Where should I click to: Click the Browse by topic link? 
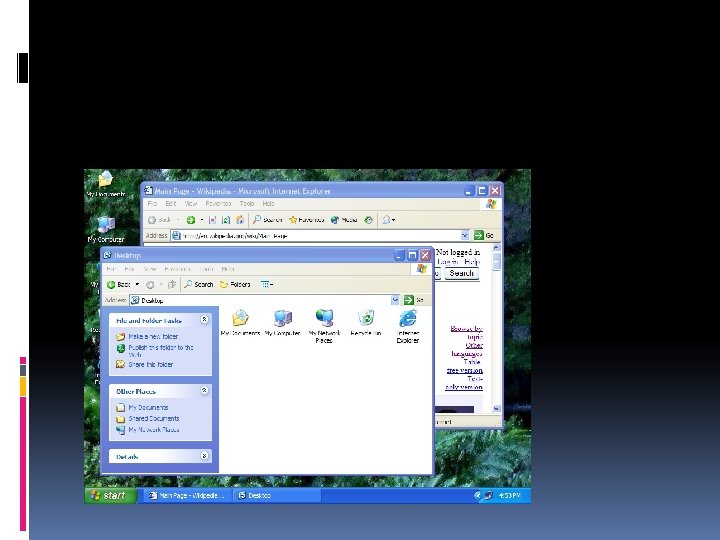(x=467, y=333)
